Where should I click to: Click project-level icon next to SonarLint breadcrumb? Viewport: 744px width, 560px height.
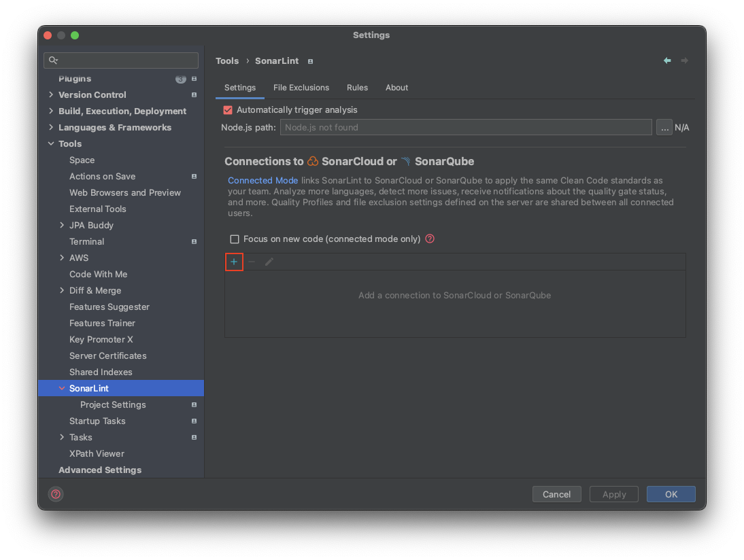(310, 61)
